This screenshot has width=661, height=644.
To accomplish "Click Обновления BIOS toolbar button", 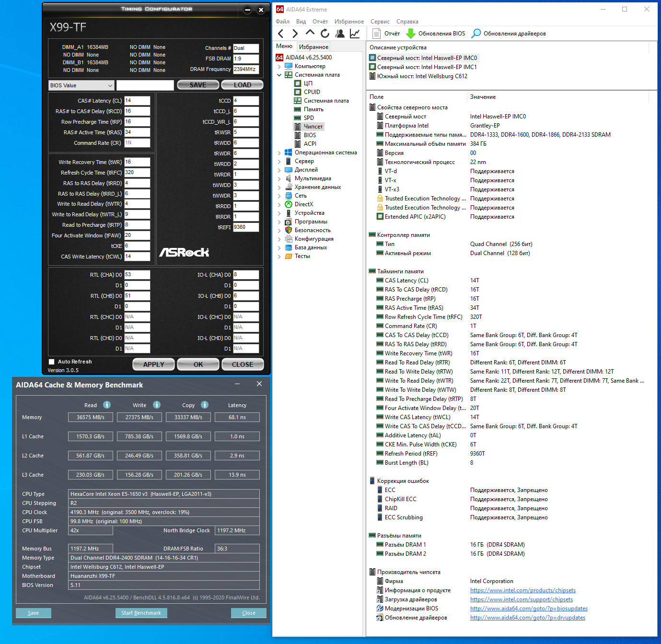I will point(436,34).
